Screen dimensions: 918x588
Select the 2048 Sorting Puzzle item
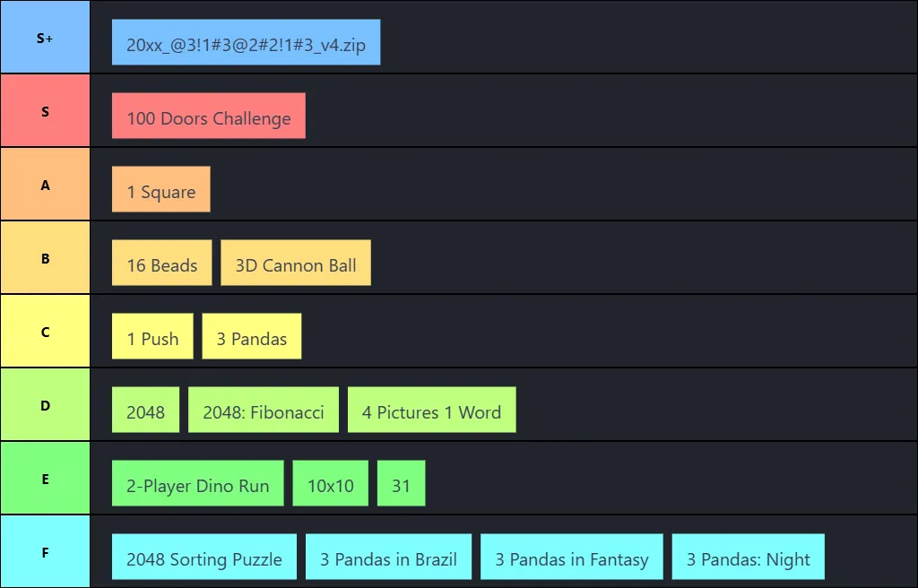204,557
